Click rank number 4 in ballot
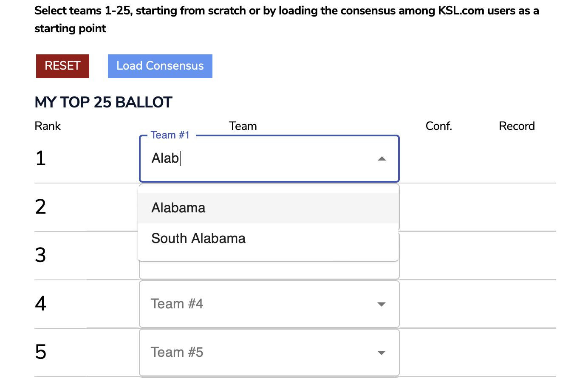This screenshot has height=378, width=588. (x=40, y=304)
